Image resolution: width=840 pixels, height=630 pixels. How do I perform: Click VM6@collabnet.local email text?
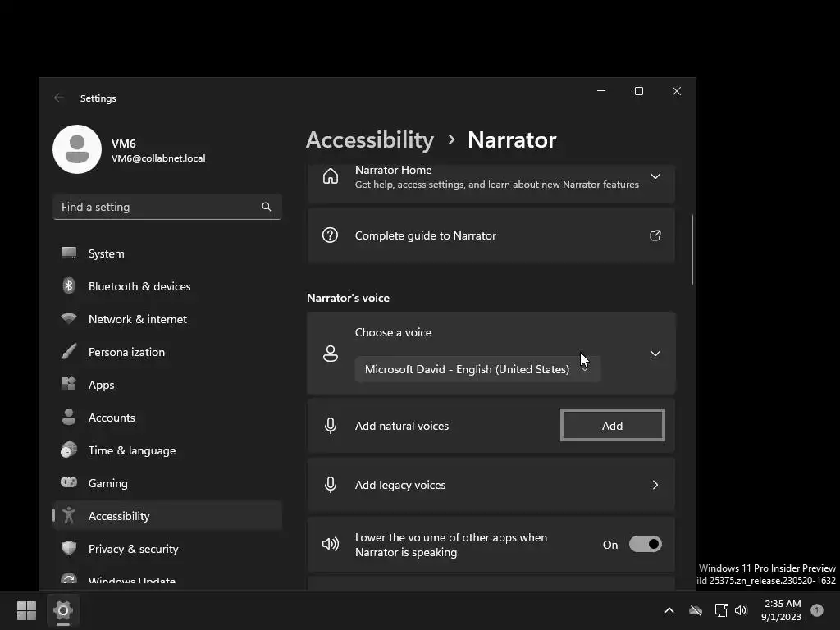158,158
